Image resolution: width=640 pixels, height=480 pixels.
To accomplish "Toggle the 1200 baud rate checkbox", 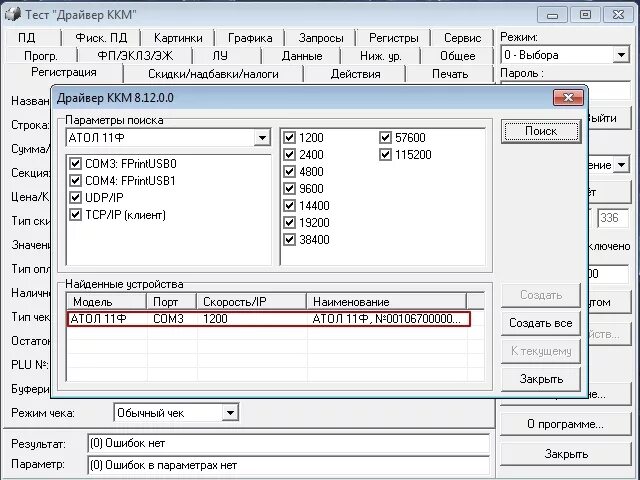I will point(289,138).
